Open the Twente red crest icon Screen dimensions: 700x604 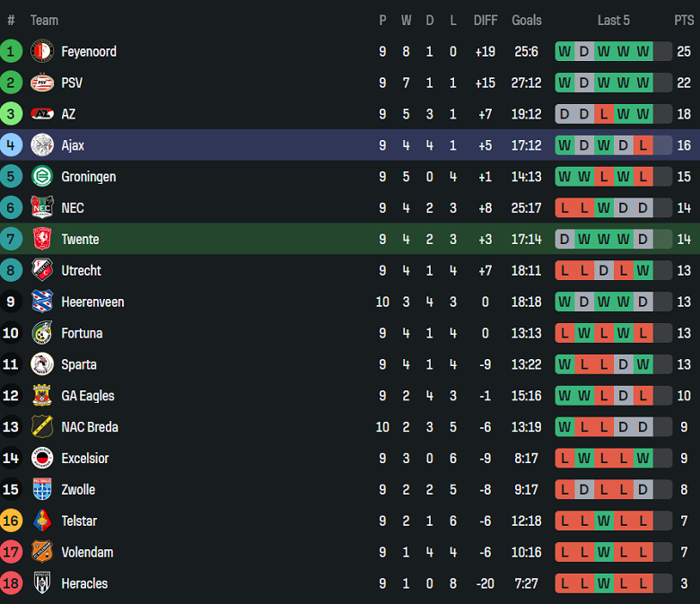[x=42, y=240]
